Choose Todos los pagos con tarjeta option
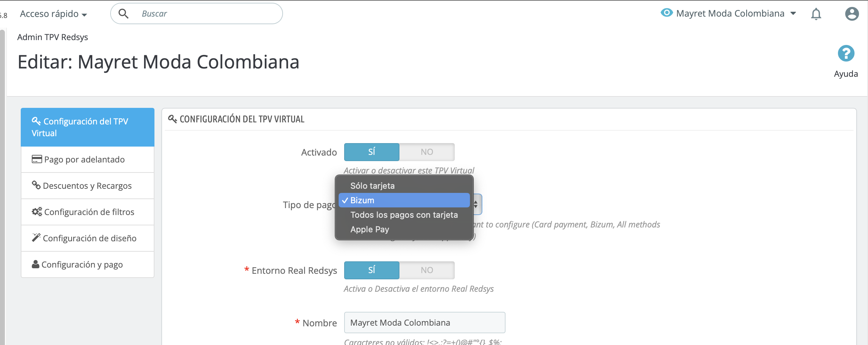The width and height of the screenshot is (868, 345). point(404,215)
